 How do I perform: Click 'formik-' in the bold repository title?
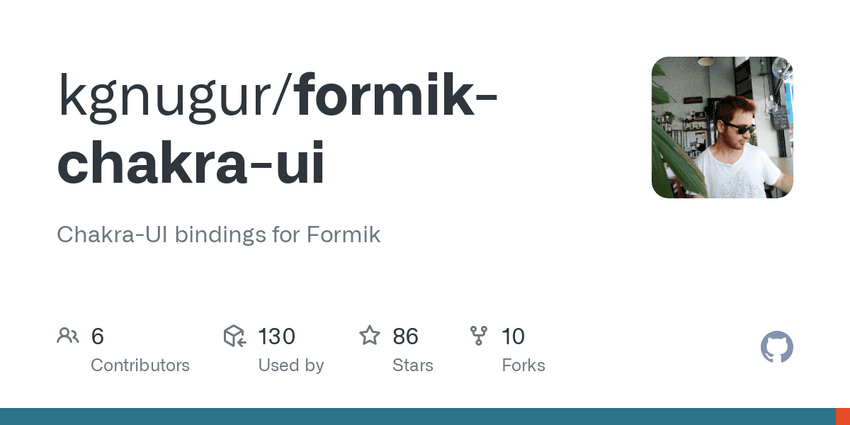[x=398, y=97]
